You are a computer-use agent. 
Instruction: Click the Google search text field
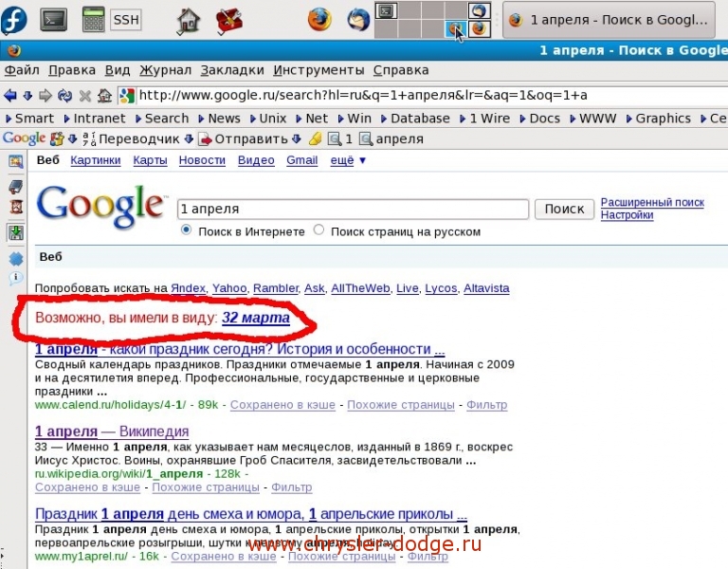tap(353, 209)
